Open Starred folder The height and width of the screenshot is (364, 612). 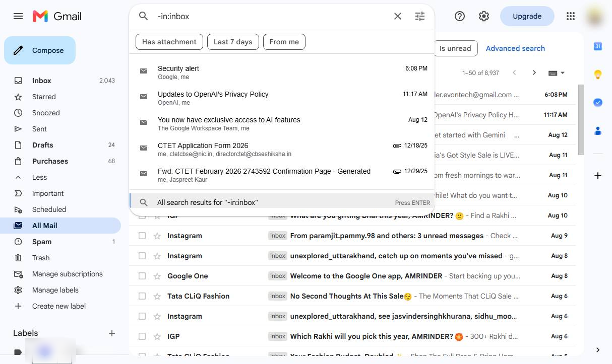pyautogui.click(x=60, y=97)
